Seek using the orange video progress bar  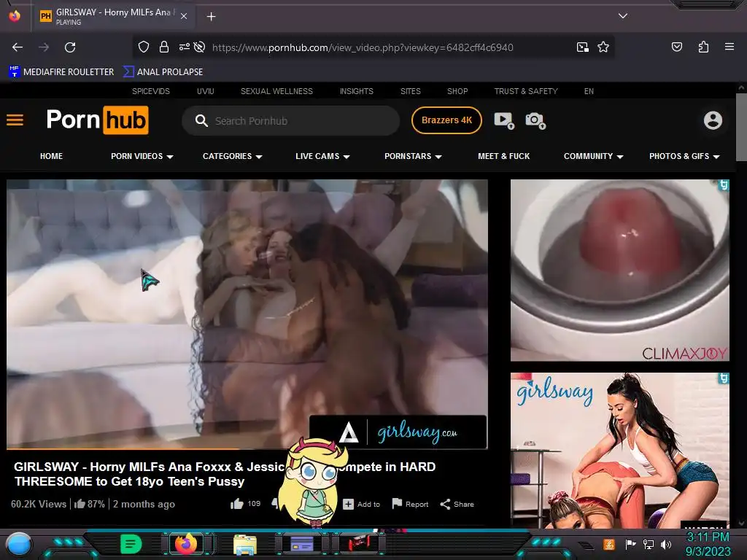click(247, 448)
